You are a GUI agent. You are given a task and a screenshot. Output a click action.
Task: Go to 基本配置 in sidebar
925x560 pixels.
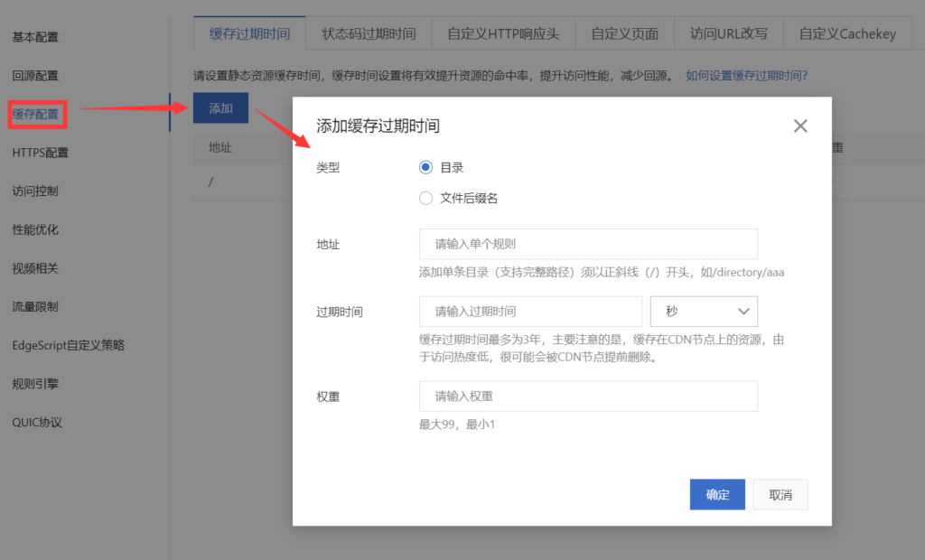tap(35, 37)
